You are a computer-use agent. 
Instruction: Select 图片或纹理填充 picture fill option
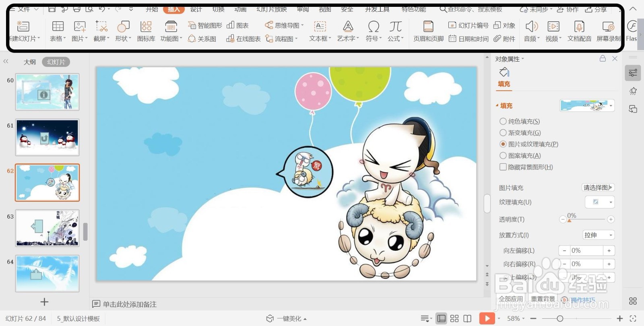point(529,144)
